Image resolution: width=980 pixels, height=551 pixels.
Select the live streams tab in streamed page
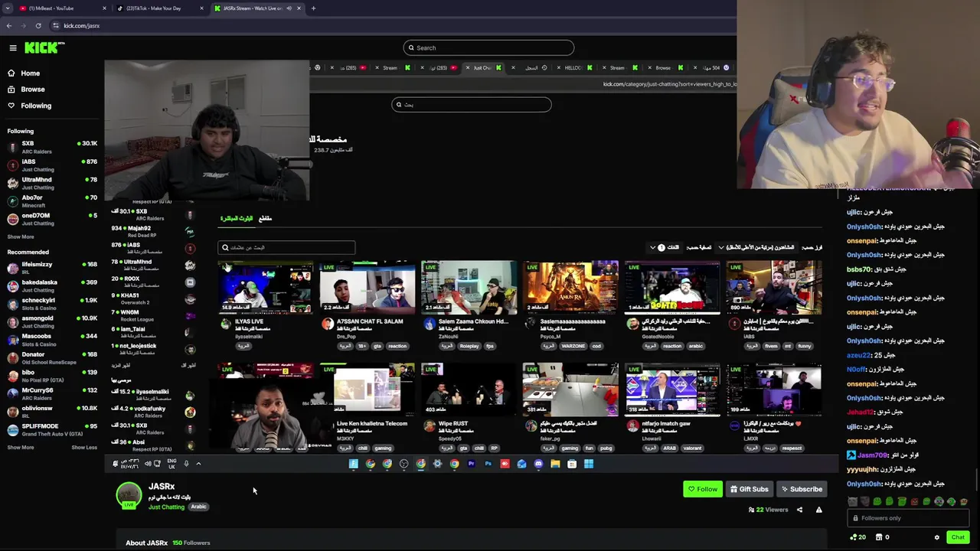pyautogui.click(x=237, y=218)
